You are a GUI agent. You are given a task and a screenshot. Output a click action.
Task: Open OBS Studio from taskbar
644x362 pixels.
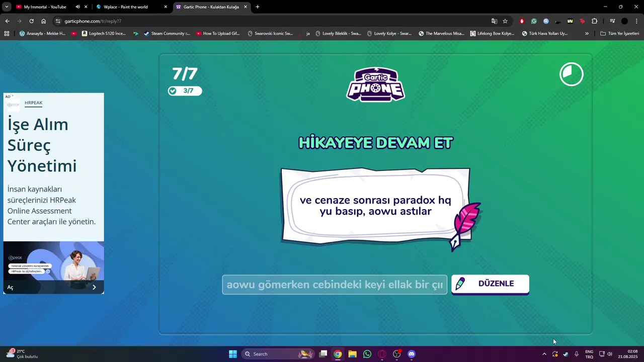coord(397,354)
